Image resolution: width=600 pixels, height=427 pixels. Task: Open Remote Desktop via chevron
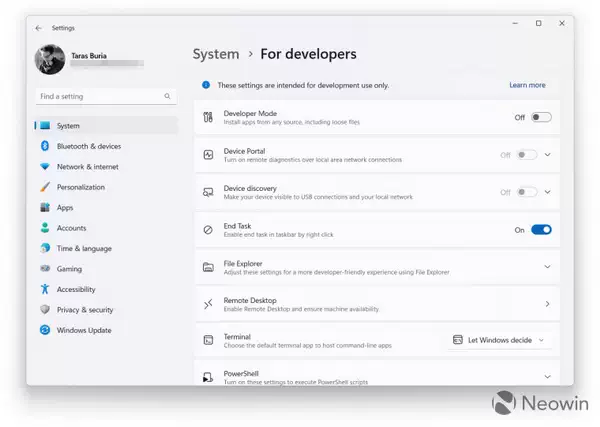548,304
